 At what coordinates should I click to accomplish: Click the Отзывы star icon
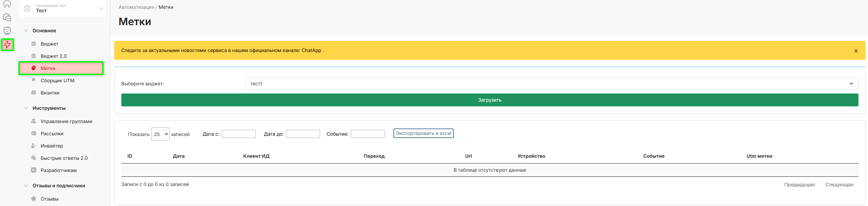(34, 199)
